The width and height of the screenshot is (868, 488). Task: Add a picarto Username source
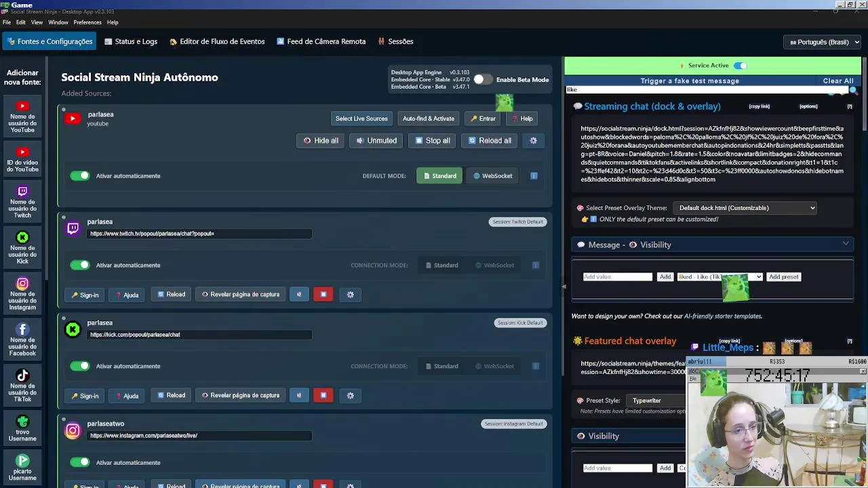point(22,468)
